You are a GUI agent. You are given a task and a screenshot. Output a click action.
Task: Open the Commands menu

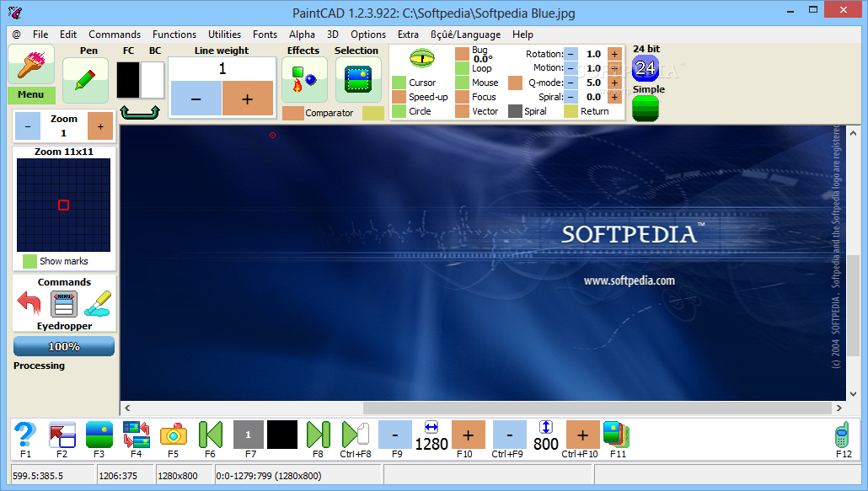coord(115,35)
